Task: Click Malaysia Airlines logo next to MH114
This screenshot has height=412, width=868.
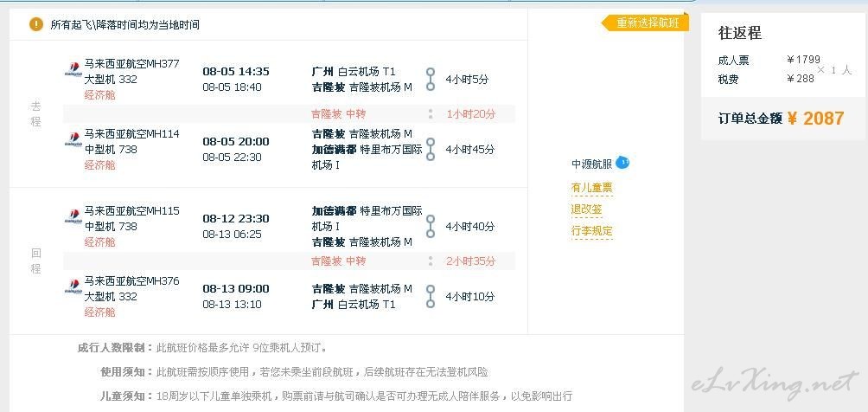Action: (x=73, y=139)
